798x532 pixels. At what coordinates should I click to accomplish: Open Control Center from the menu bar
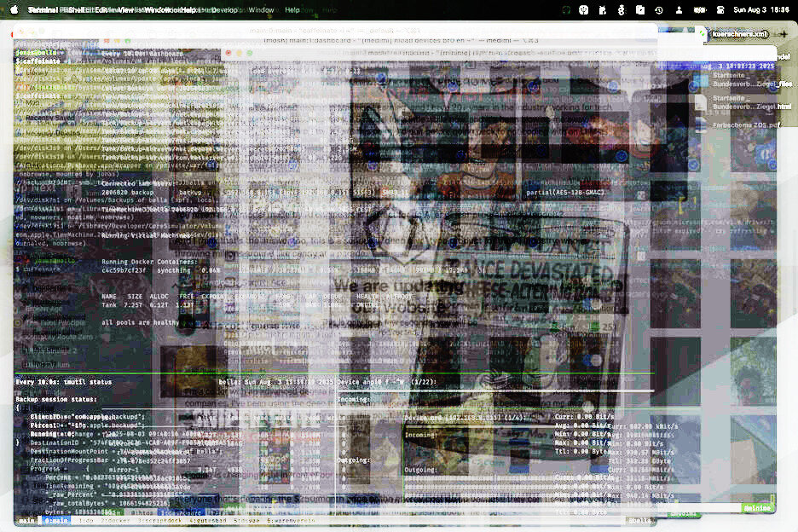(x=720, y=9)
